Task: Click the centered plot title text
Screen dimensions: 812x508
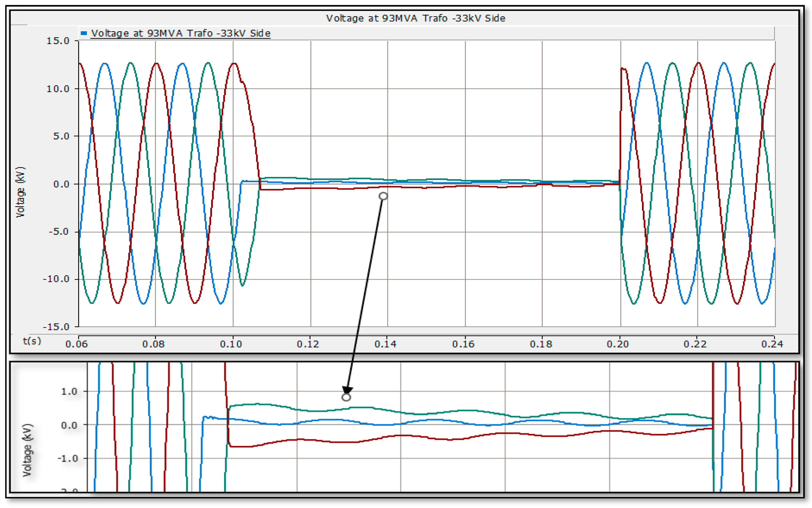Action: point(415,18)
